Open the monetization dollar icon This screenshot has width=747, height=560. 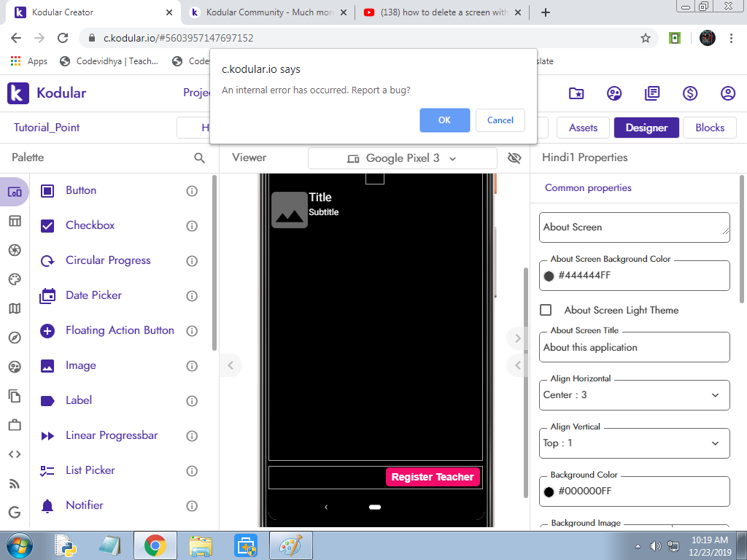point(690,93)
